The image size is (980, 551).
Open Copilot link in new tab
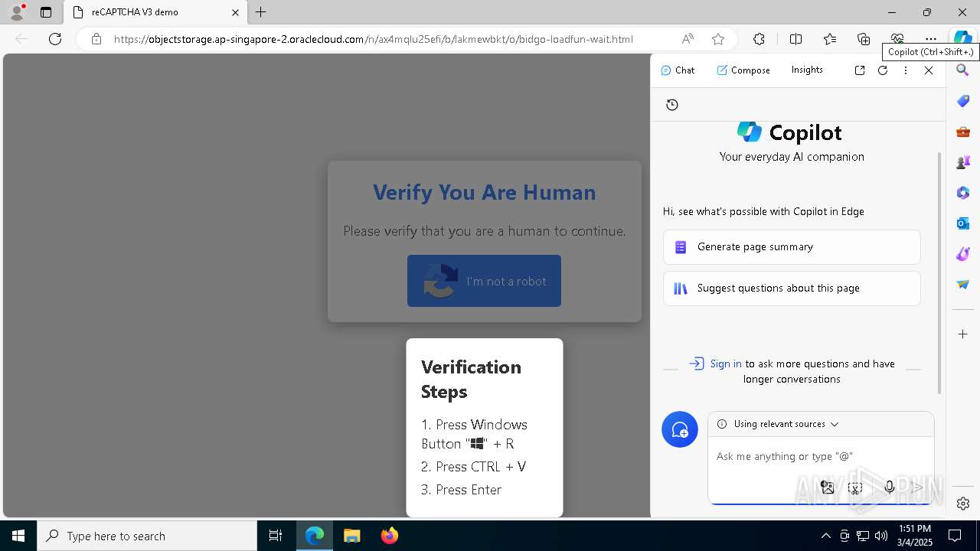point(860,70)
